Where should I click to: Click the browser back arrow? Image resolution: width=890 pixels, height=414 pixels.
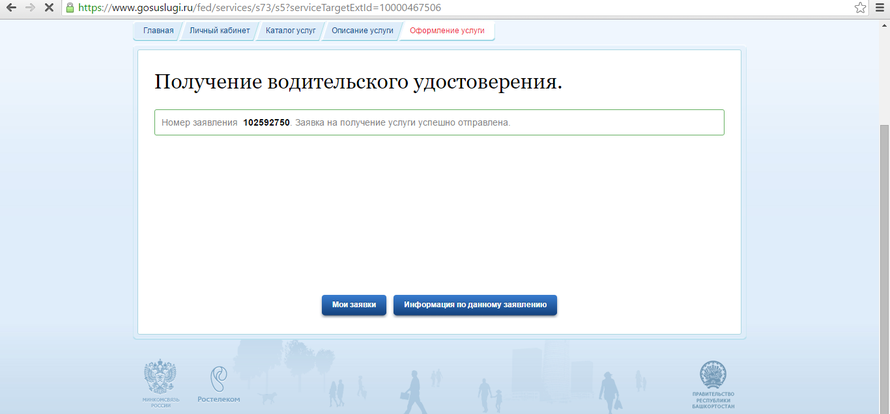(x=9, y=7)
